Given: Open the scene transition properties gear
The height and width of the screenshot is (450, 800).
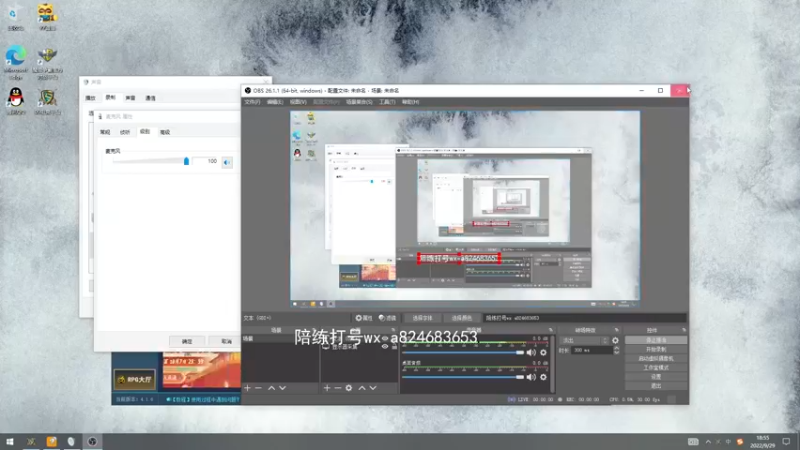Looking at the screenshot, I should pos(615,340).
